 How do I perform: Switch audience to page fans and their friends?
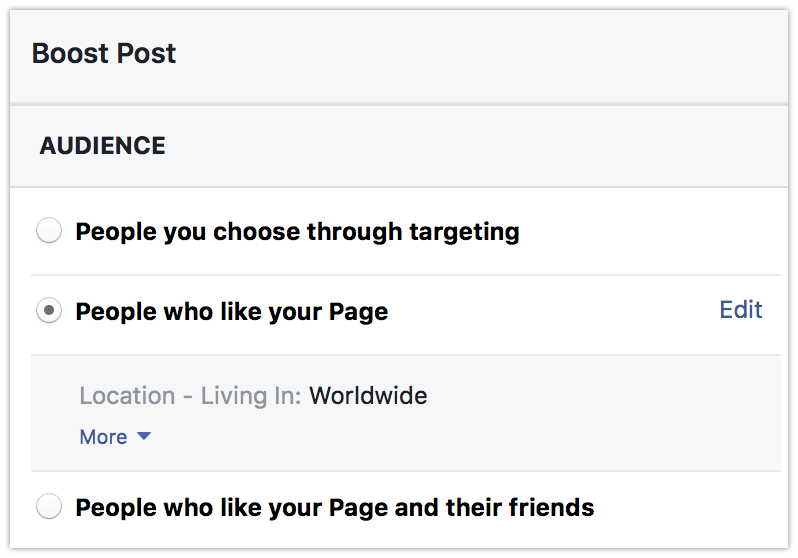(48, 507)
